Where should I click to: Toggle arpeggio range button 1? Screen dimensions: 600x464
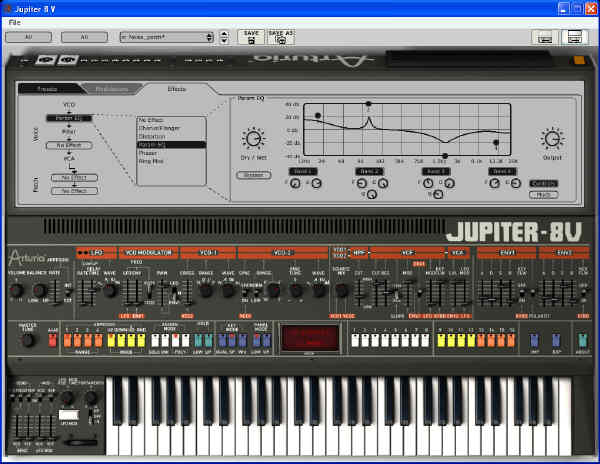pyautogui.click(x=67, y=340)
